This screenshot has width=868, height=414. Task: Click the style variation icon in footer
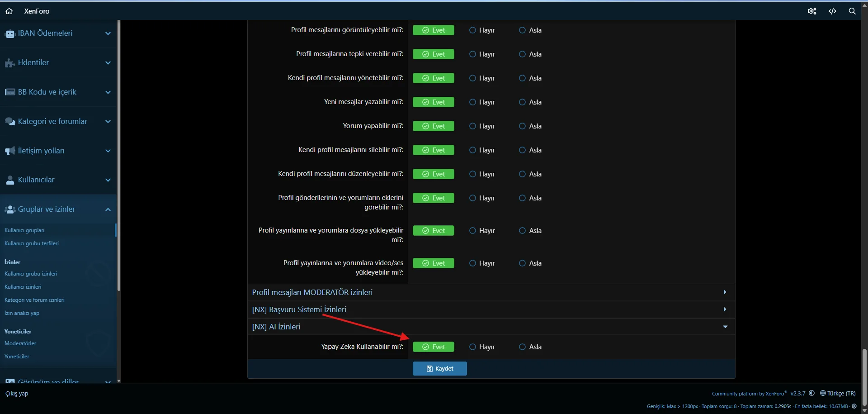click(812, 393)
